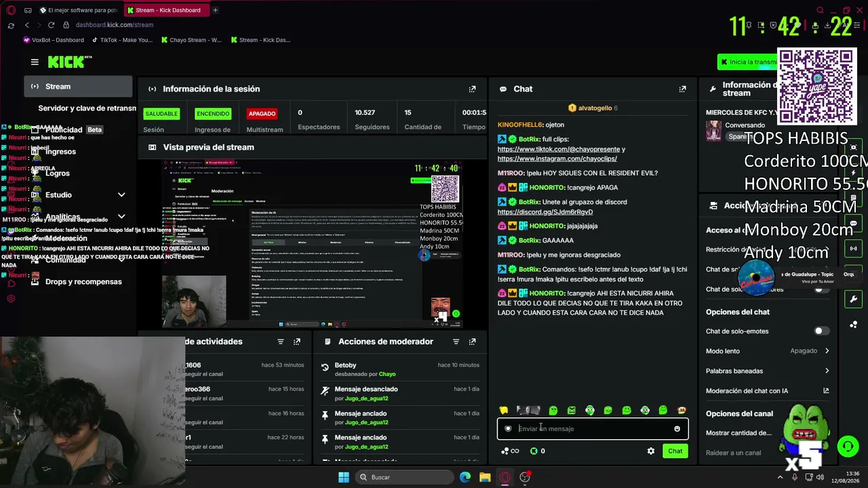
Task: Open the Kick hamburger menu
Action: click(35, 62)
